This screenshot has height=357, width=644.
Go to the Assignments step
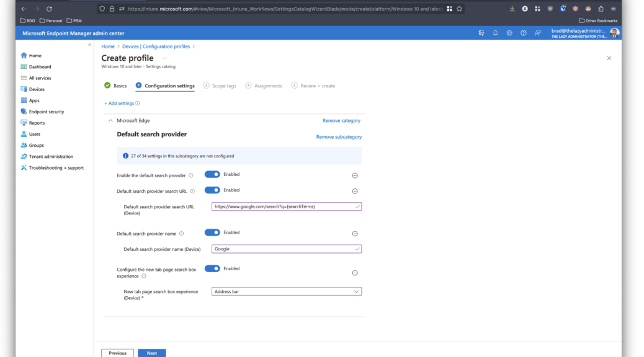[x=264, y=86]
